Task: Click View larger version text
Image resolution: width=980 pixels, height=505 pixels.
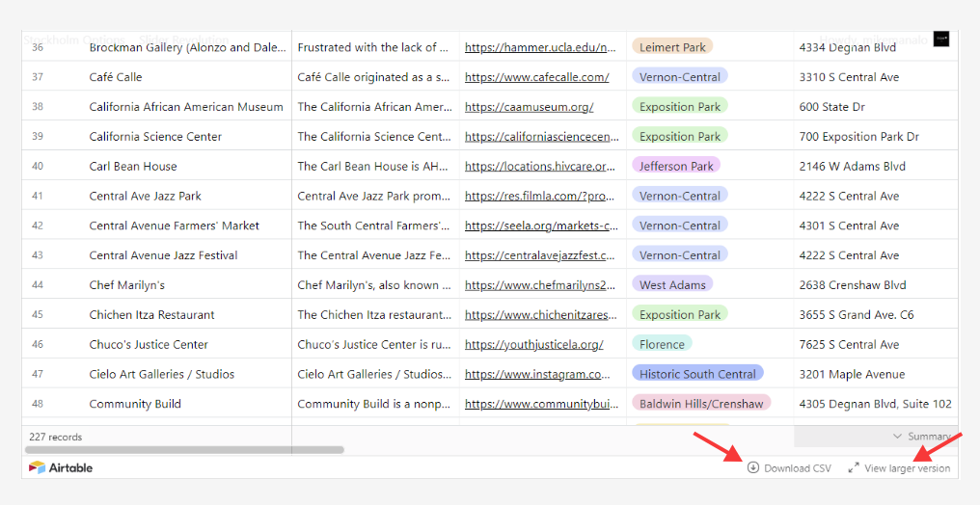Action: [907, 468]
